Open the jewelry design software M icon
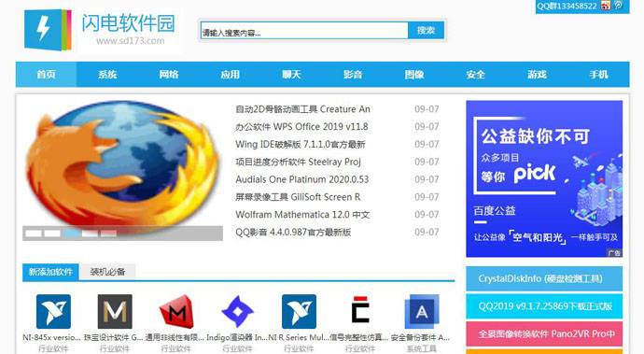The image size is (644, 354). coord(115,311)
